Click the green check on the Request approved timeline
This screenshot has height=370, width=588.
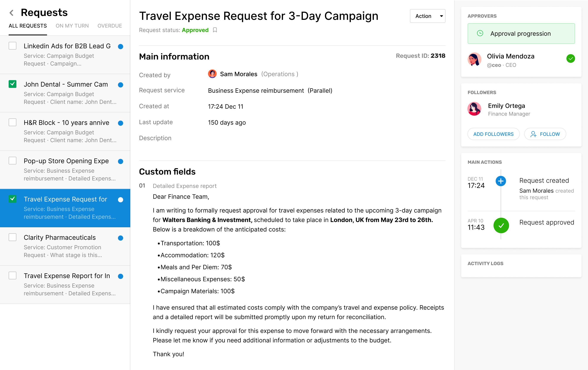point(501,225)
